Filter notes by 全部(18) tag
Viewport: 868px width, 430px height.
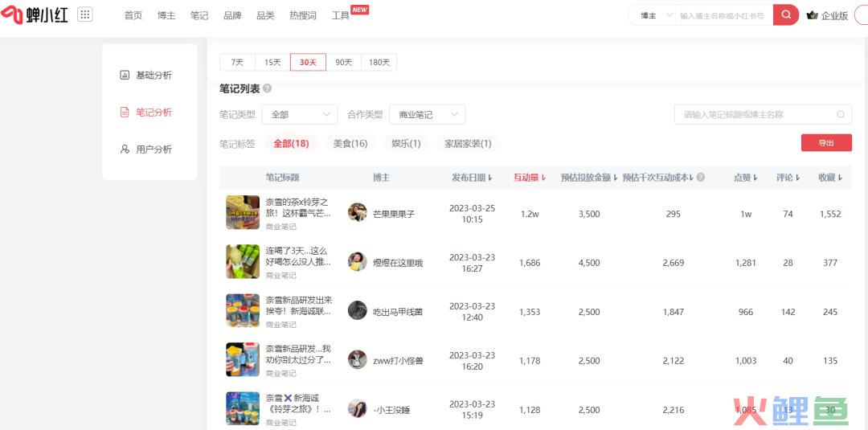click(291, 144)
